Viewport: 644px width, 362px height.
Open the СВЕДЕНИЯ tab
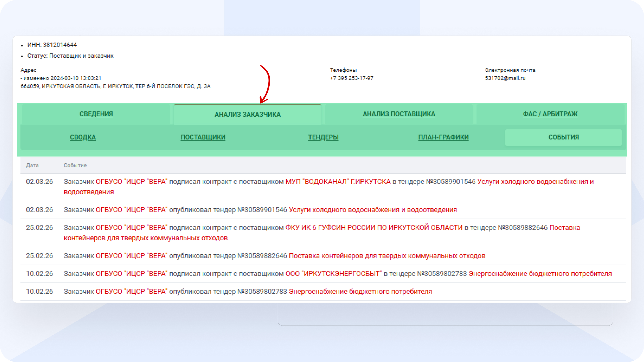pos(96,114)
